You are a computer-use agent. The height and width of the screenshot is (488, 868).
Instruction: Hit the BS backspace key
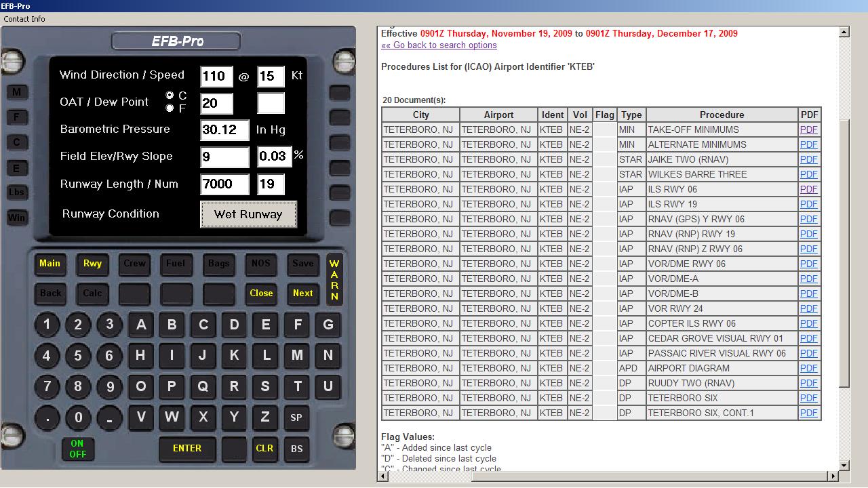coord(297,449)
